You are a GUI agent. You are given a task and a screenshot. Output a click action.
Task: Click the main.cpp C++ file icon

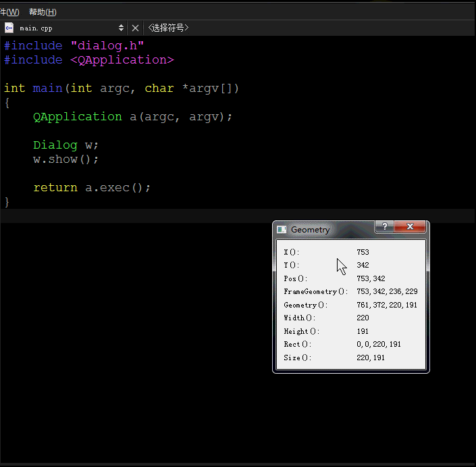9,28
